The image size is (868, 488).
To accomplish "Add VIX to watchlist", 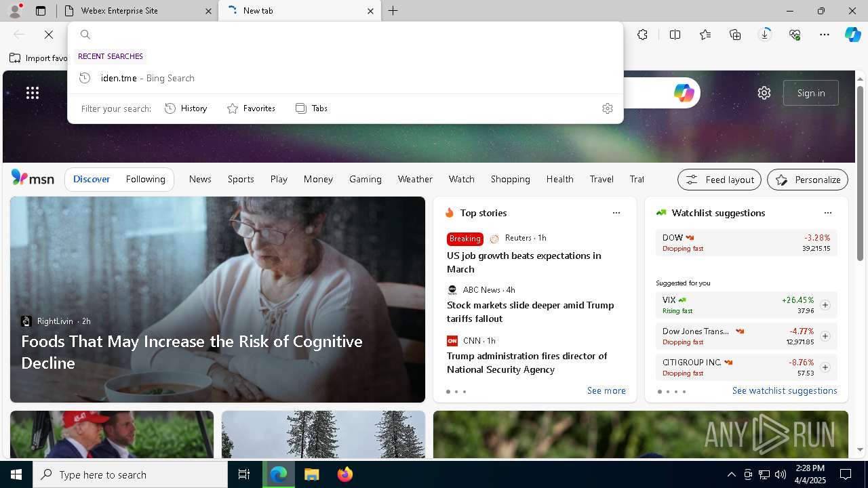I will [x=825, y=305].
